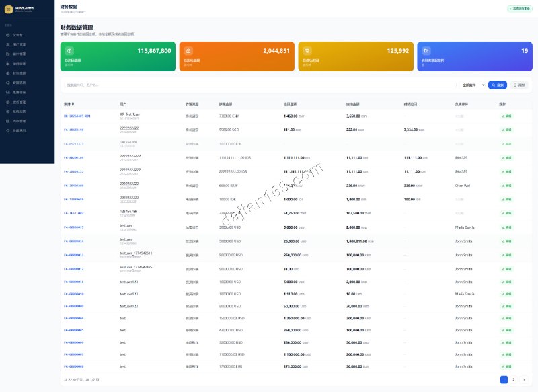Open 内容管理 in the sidebar menu
The image size is (538, 392).
[x=19, y=121]
